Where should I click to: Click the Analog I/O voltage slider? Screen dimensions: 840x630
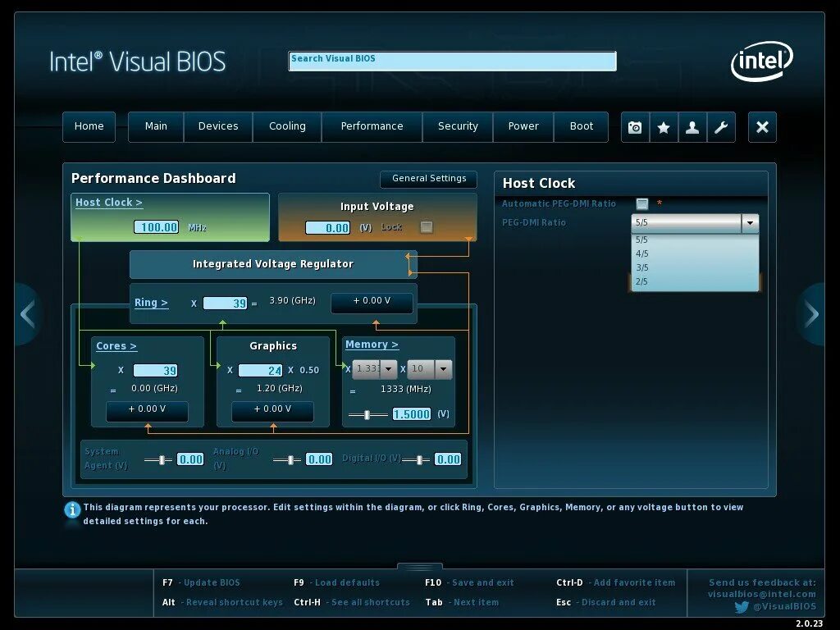pos(286,459)
